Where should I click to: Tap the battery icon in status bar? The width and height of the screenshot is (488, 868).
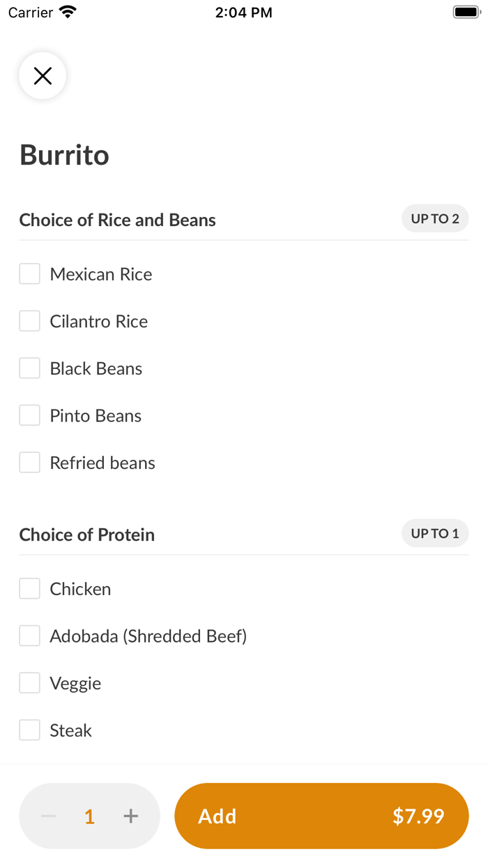[466, 13]
